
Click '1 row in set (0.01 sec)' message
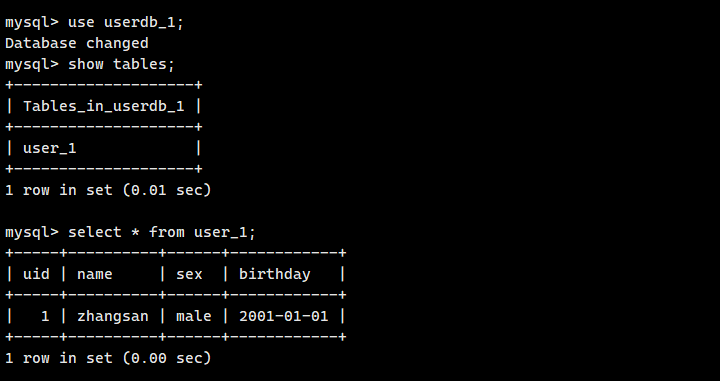[x=108, y=190]
